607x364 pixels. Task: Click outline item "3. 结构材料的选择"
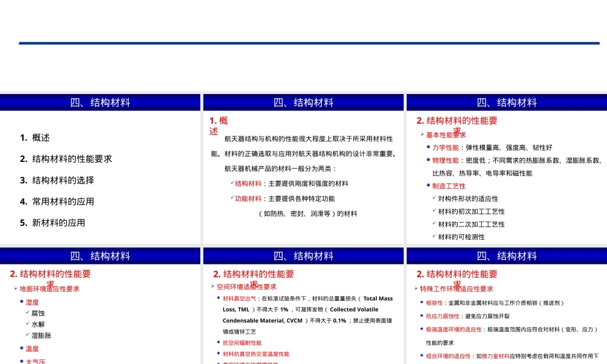pos(57,180)
